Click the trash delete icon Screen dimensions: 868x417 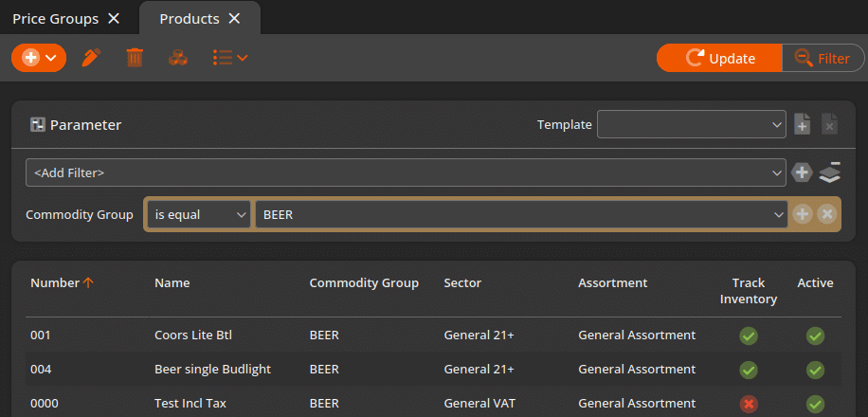(135, 58)
